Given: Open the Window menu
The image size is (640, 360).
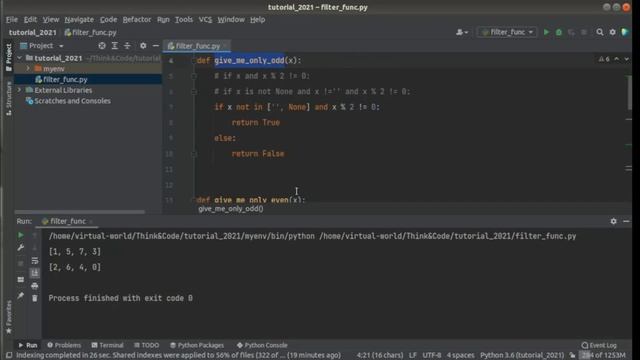Looking at the screenshot, I should pos(231,19).
